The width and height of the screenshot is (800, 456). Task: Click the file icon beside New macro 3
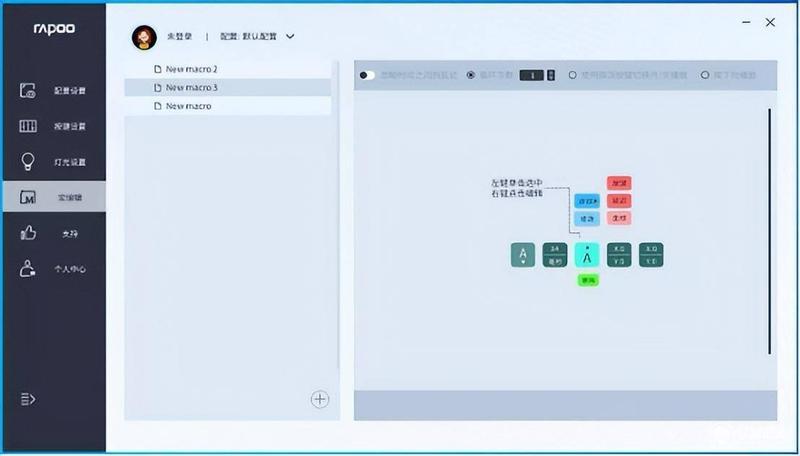tap(158, 88)
